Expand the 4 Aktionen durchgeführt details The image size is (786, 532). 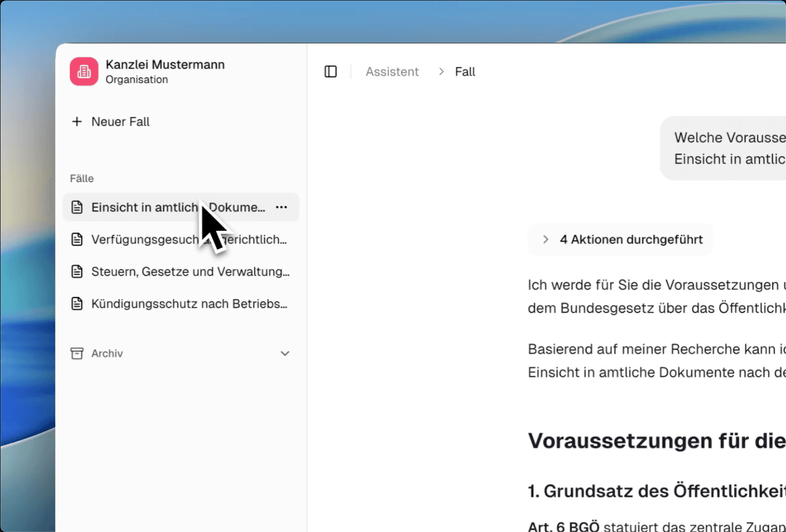click(x=545, y=239)
